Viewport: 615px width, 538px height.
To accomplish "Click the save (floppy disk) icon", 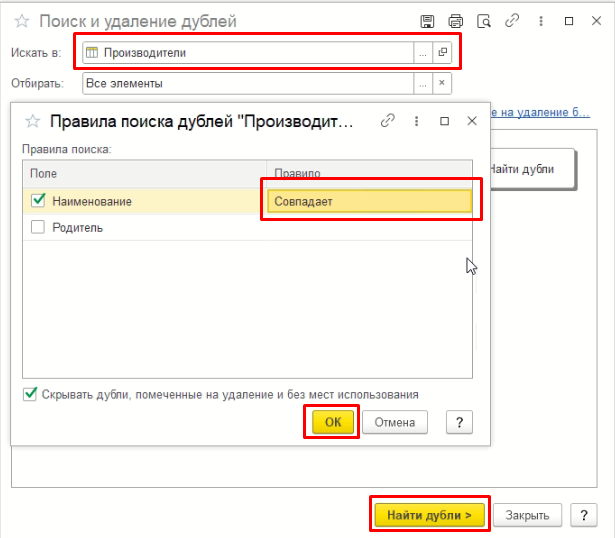I will pos(427,21).
